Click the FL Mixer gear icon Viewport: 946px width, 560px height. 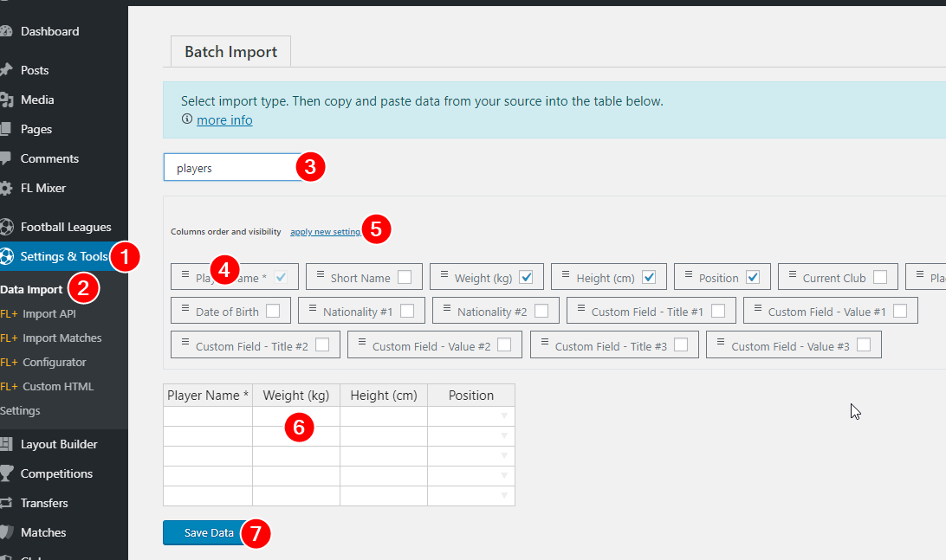(6, 188)
